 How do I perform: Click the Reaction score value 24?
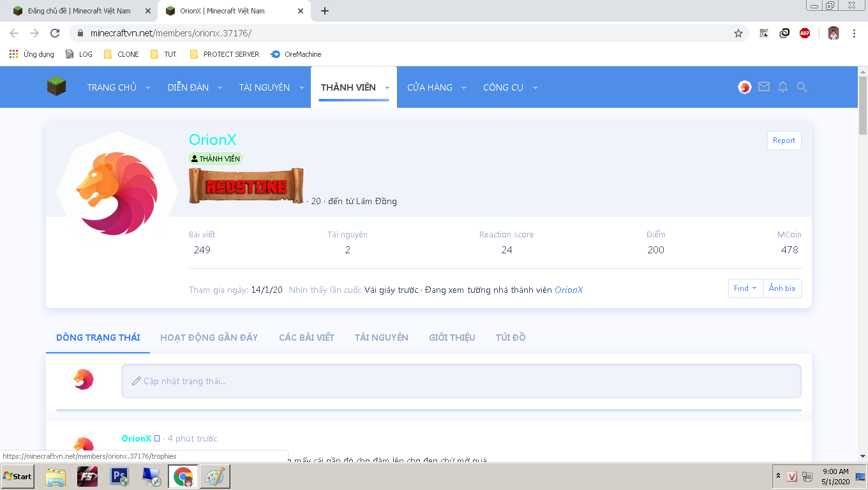pyautogui.click(x=507, y=250)
